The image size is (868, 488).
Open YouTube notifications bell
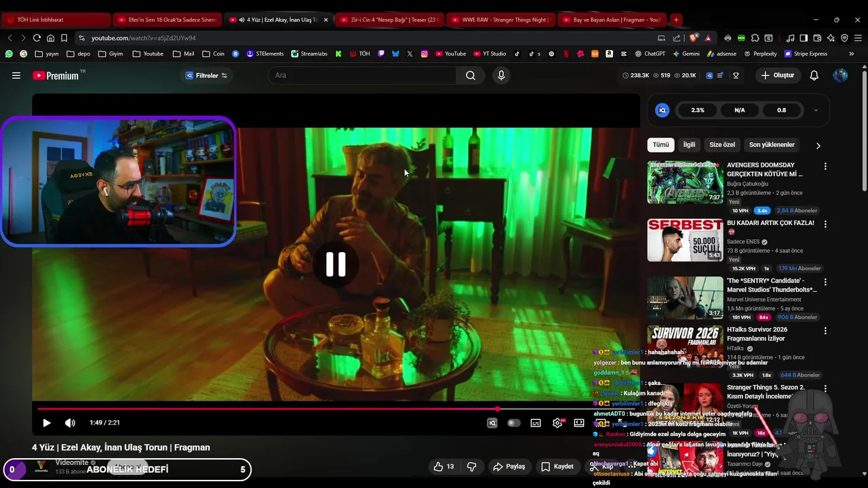point(814,75)
